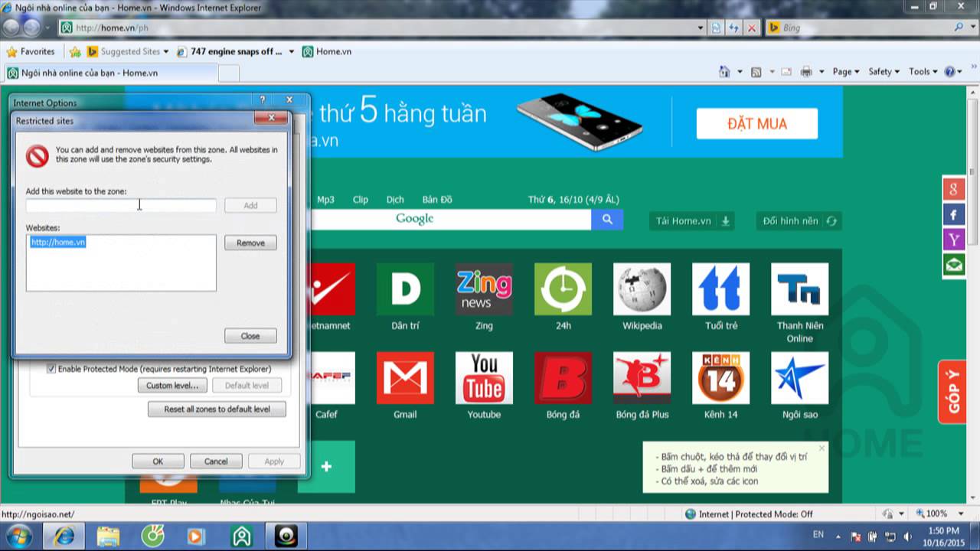Click the browser Forward arrow button
Screen dimensions: 980x551
(32, 28)
